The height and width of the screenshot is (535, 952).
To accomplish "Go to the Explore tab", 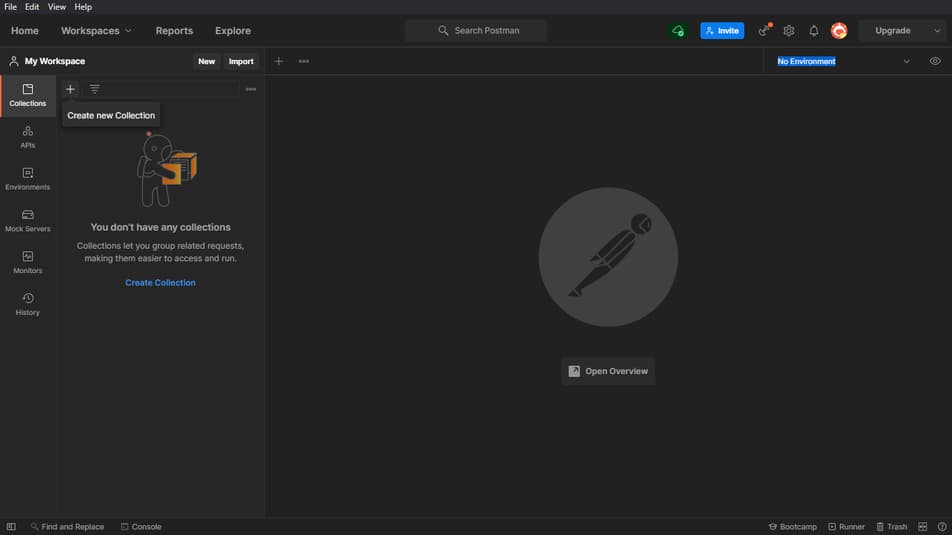I will (233, 30).
